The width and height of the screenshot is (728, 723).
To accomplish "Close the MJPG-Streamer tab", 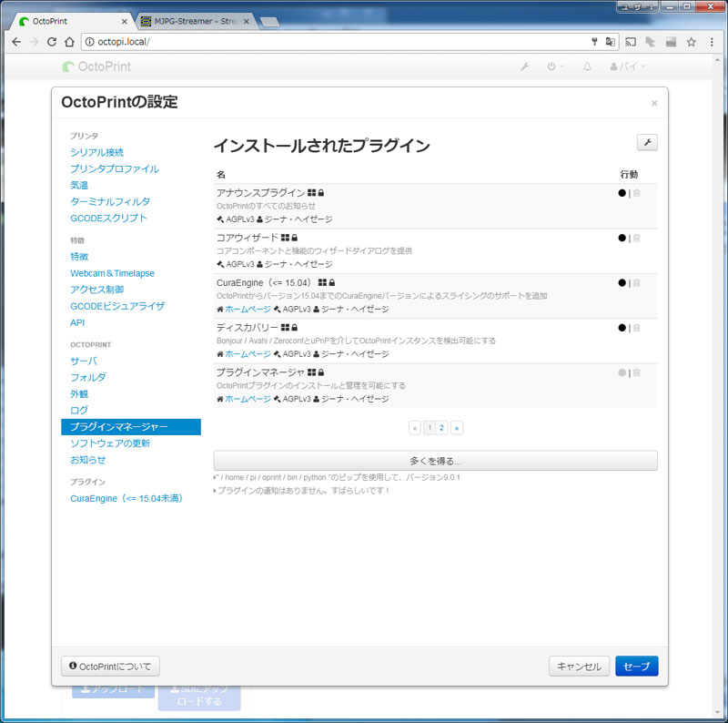I will click(x=247, y=21).
